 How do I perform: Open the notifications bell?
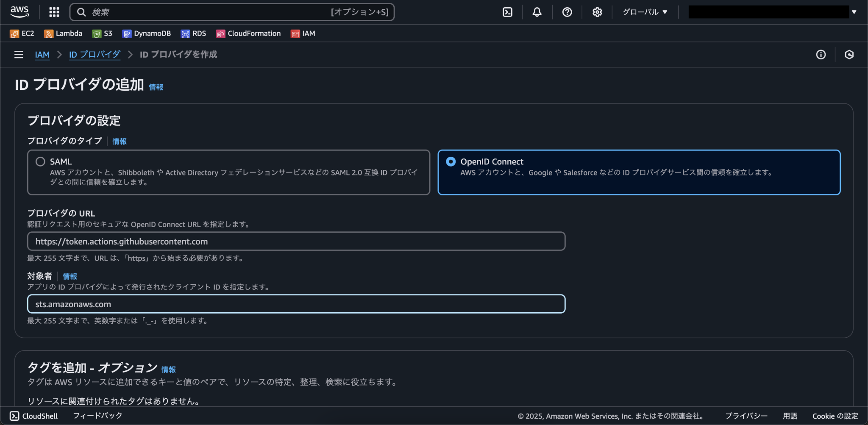tap(536, 12)
